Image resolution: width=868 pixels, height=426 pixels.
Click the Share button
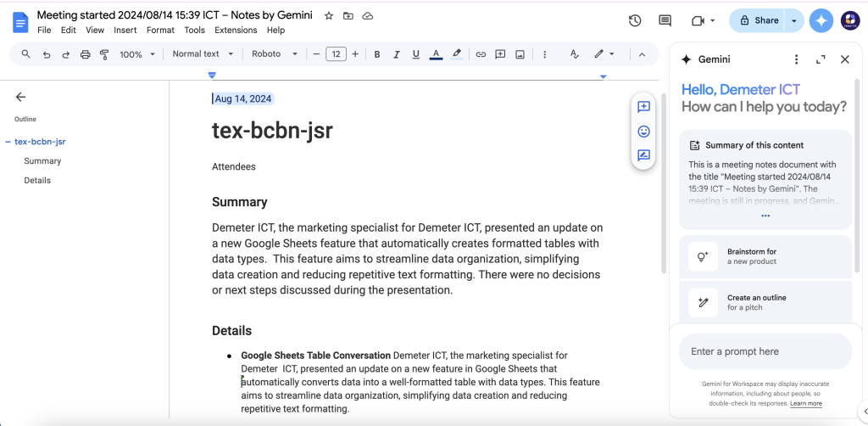(x=759, y=20)
